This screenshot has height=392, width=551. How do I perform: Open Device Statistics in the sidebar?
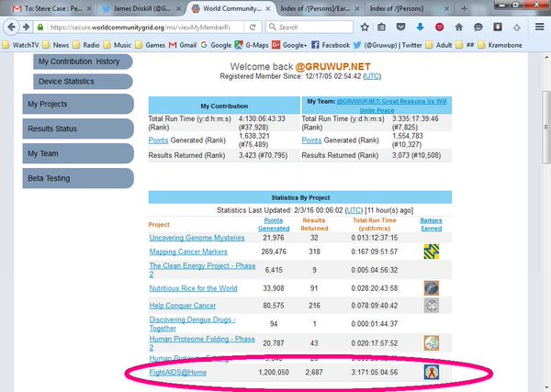point(83,82)
